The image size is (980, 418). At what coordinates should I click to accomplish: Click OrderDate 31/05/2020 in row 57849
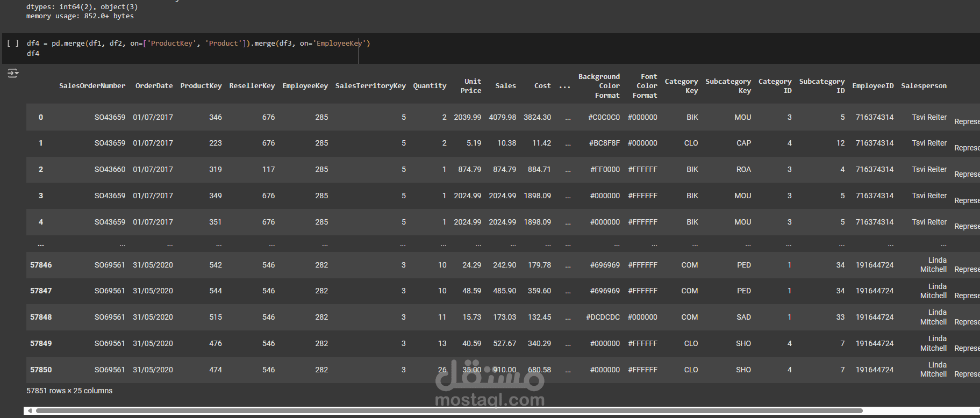[153, 343]
